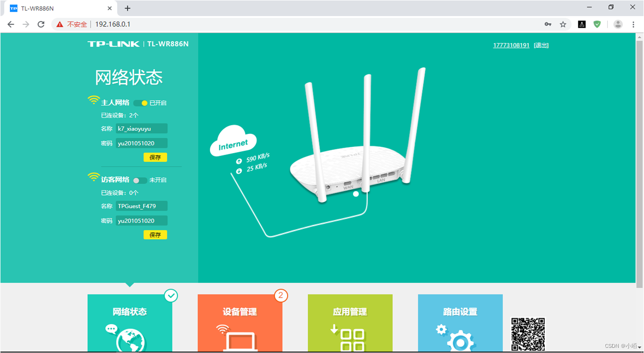Screen dimensions: 644x353
Task: Click the 网络状态 heading
Action: [x=129, y=78]
